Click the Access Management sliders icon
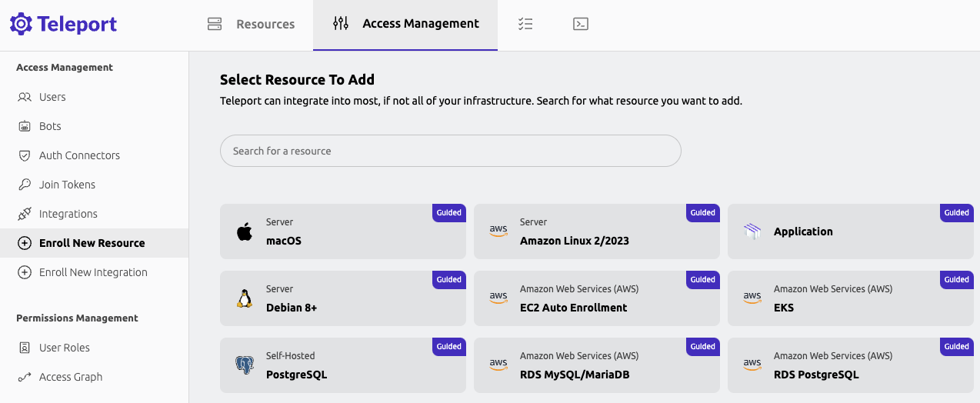This screenshot has width=980, height=403. (341, 24)
